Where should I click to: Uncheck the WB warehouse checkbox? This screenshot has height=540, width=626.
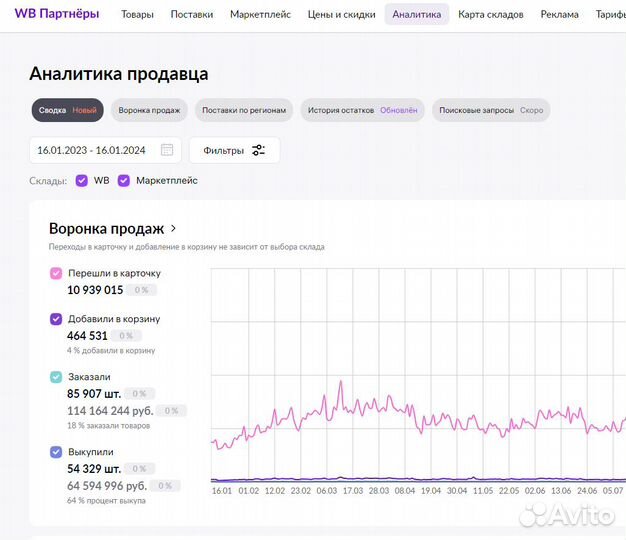82,181
